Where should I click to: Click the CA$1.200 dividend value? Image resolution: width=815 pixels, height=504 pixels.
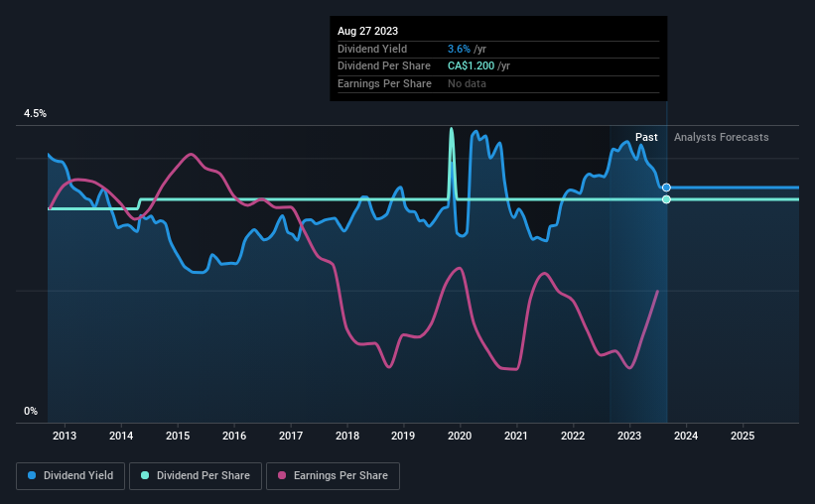(x=471, y=66)
